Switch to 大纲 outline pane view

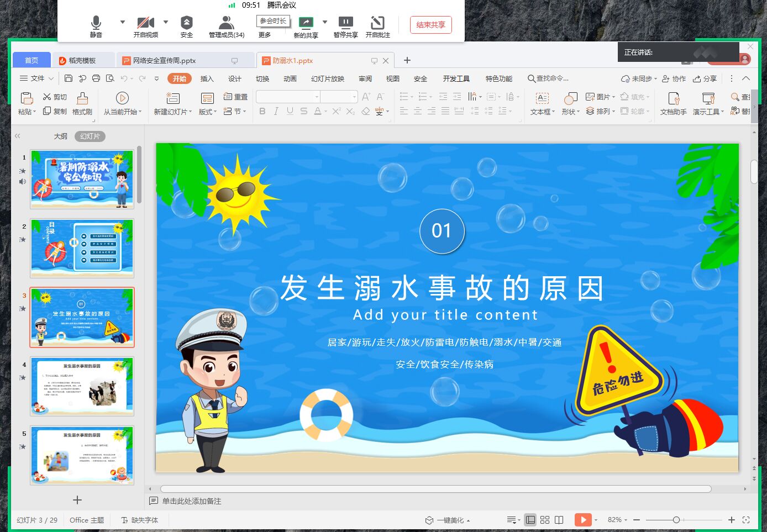pyautogui.click(x=60, y=136)
